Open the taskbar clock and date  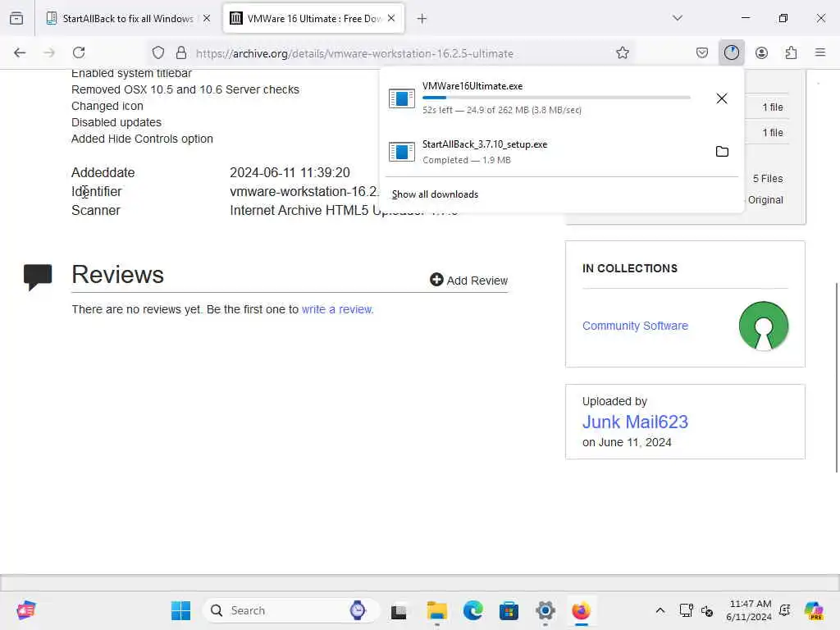point(749,610)
